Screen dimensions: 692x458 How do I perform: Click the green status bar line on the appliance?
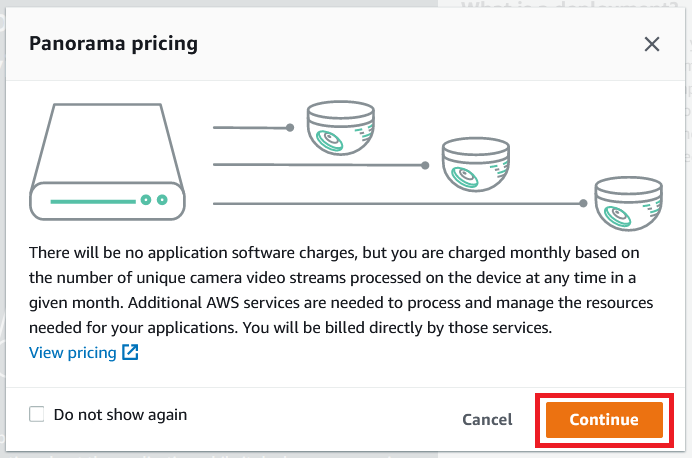[93, 202]
